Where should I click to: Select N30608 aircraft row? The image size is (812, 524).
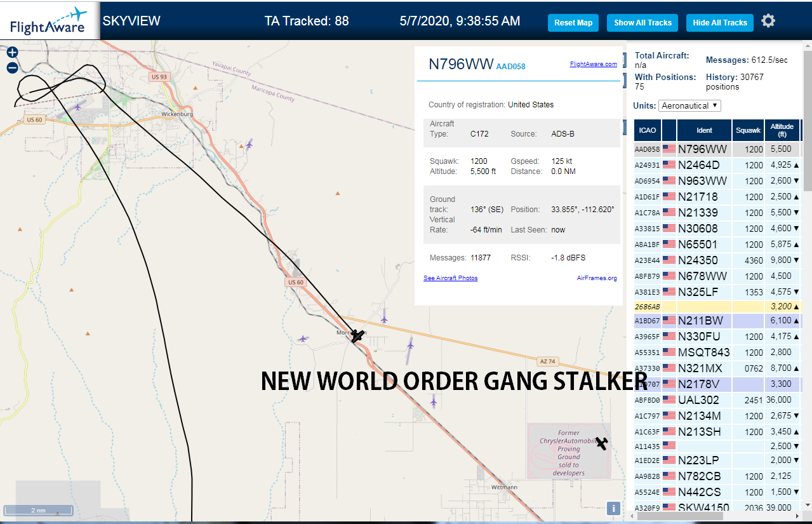point(717,229)
